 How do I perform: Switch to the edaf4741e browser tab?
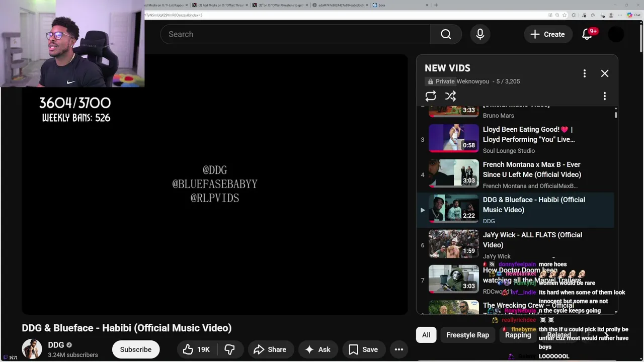click(x=340, y=5)
